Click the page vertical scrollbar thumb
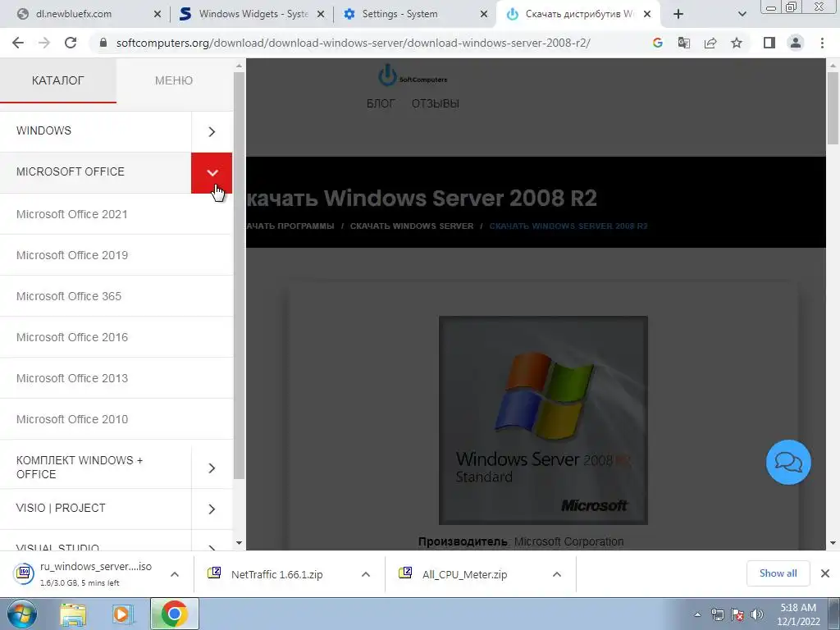Viewport: 840px width, 630px height. tap(833, 109)
